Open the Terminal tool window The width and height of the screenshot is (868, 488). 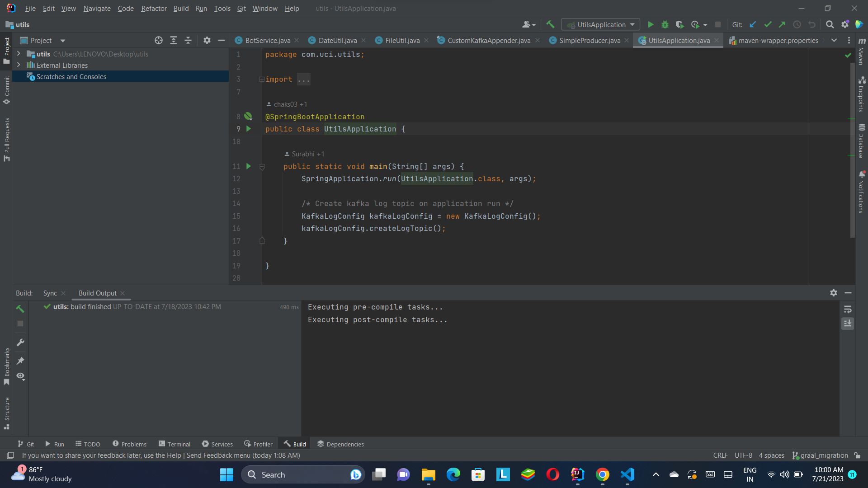pyautogui.click(x=175, y=444)
